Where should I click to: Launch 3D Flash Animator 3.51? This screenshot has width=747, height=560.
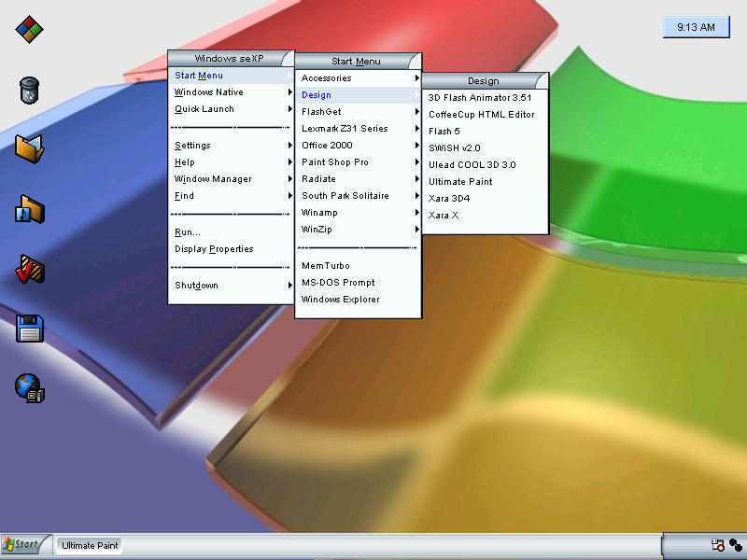coord(485,98)
